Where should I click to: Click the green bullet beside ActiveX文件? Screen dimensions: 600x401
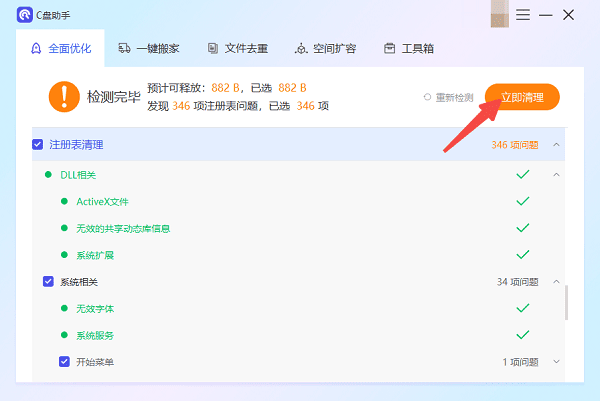click(x=64, y=201)
